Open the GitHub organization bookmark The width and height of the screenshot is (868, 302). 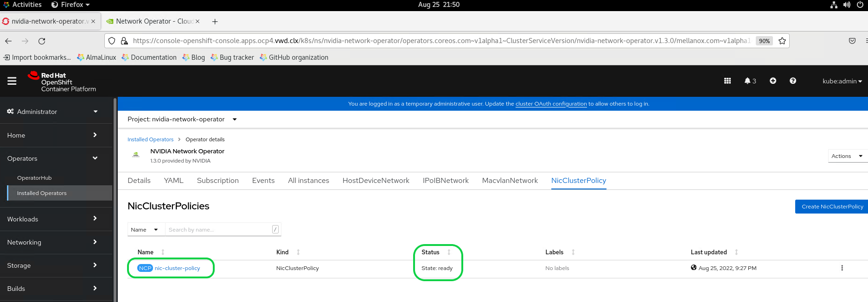(x=294, y=57)
